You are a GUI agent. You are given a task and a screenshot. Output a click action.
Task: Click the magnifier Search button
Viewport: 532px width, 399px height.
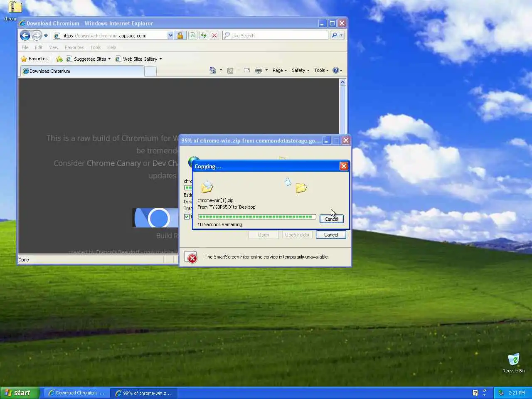[x=334, y=35]
